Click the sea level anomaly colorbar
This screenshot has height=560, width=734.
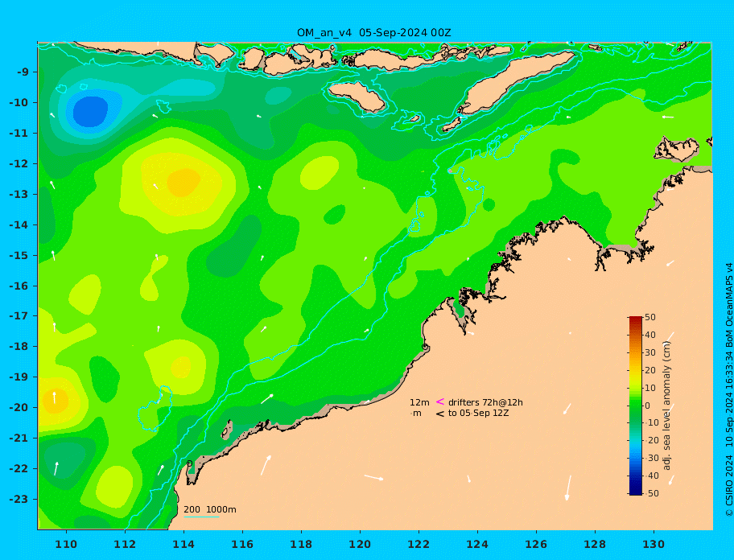(x=636, y=406)
